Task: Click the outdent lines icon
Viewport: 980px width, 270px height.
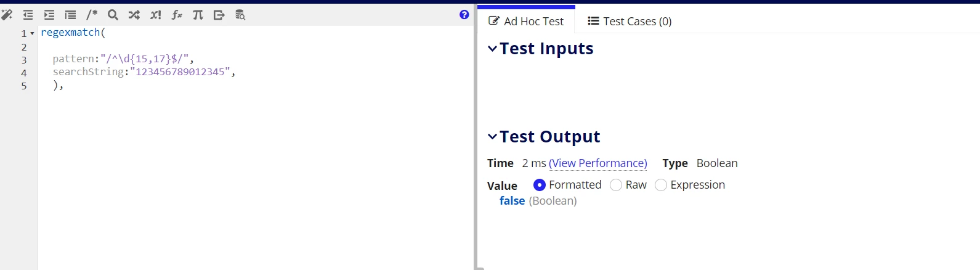Action: point(28,15)
